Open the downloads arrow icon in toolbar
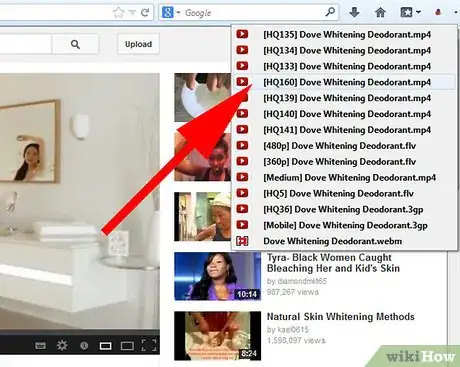This screenshot has width=460, height=367. coord(354,13)
